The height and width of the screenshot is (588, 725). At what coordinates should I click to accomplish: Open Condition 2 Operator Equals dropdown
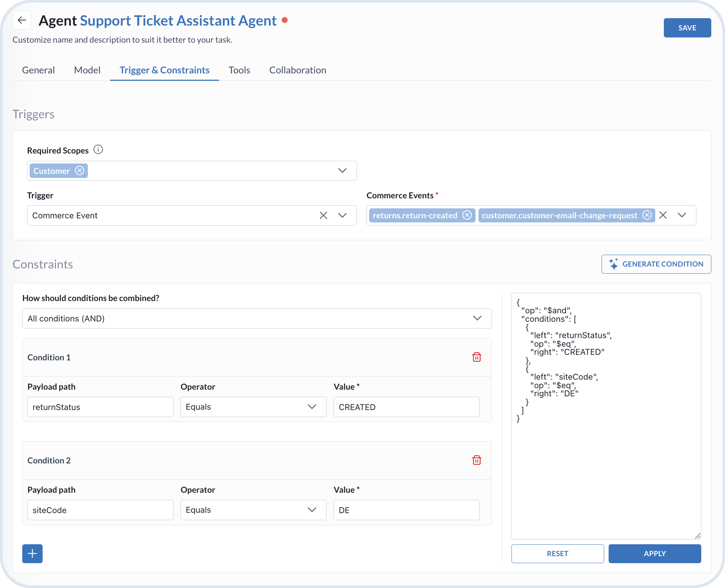(x=253, y=510)
